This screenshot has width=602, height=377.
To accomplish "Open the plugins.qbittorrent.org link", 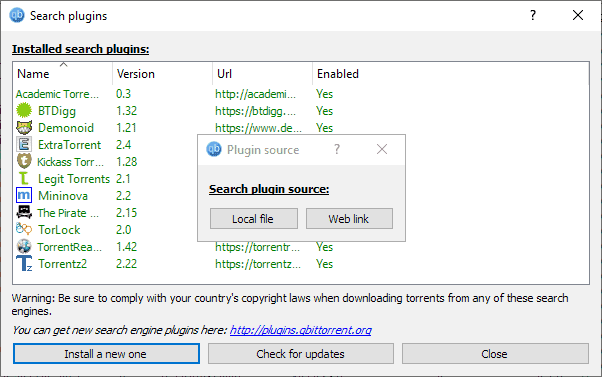I will pos(301,330).
